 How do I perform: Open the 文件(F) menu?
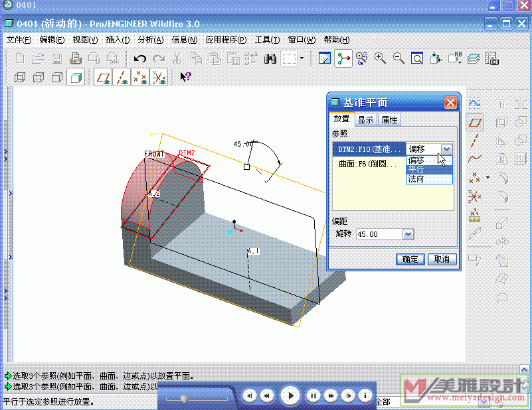point(19,40)
